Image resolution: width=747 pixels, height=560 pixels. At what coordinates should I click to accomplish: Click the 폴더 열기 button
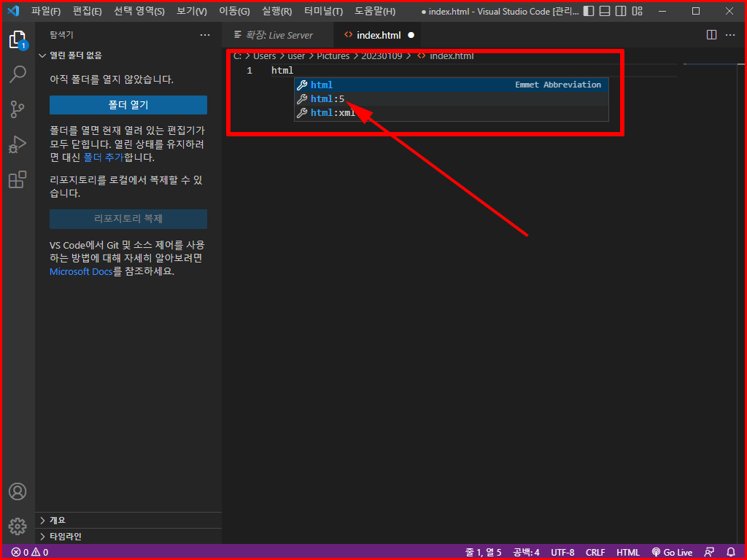[128, 105]
